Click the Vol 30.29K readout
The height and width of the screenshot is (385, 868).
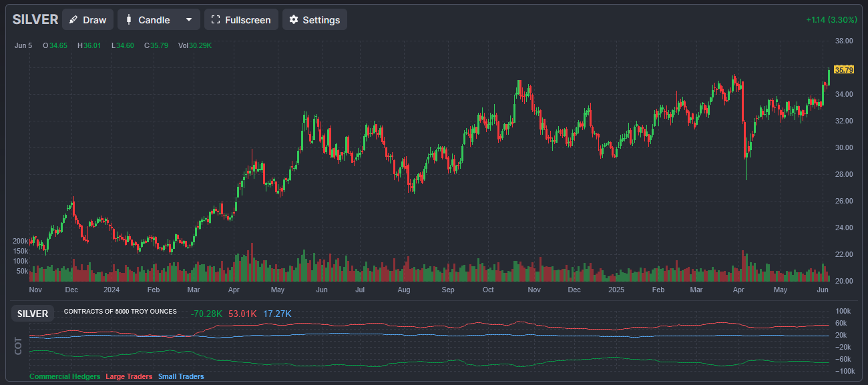coord(195,45)
